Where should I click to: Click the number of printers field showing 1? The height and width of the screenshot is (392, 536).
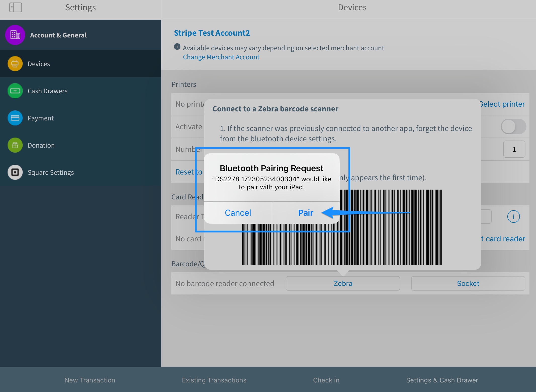[514, 149]
